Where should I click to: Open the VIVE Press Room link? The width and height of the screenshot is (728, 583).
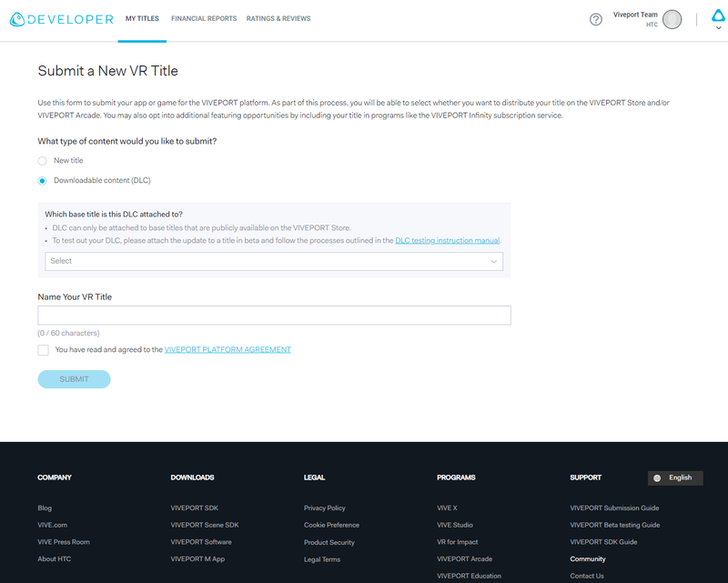click(x=64, y=542)
